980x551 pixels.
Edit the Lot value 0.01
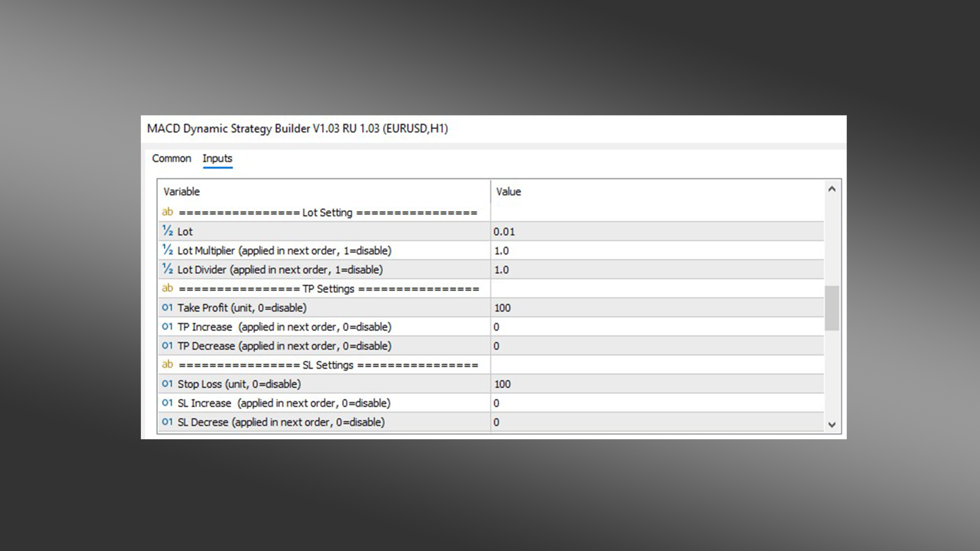tap(656, 232)
